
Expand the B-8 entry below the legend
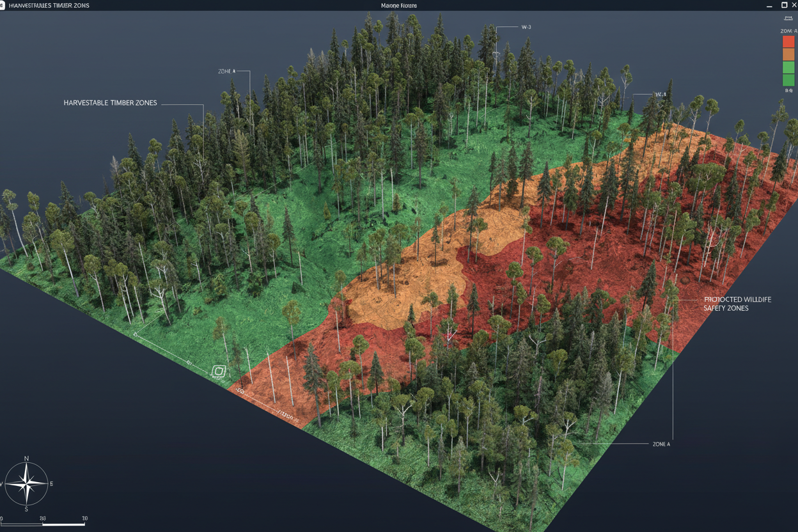(788, 90)
